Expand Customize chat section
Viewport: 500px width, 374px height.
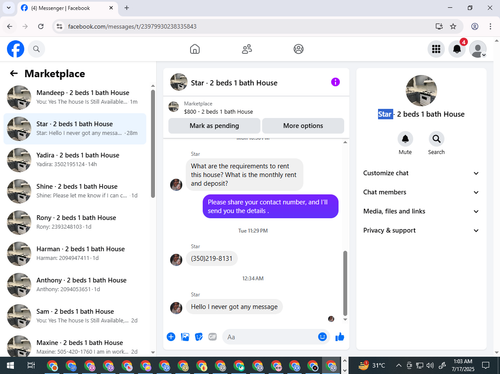421,173
